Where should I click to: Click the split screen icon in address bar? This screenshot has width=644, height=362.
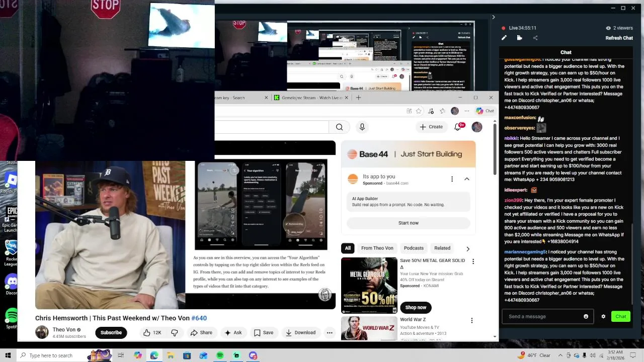click(x=409, y=111)
